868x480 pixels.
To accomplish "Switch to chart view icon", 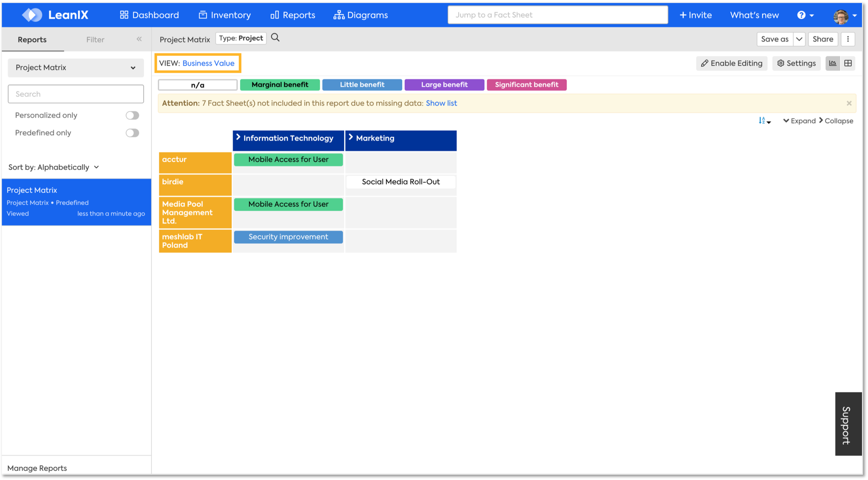I will click(833, 63).
